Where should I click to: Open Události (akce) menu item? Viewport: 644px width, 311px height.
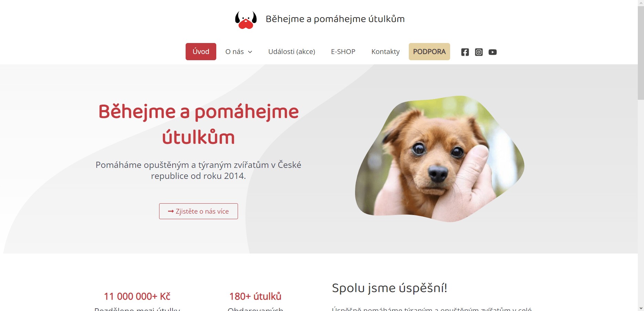click(292, 52)
